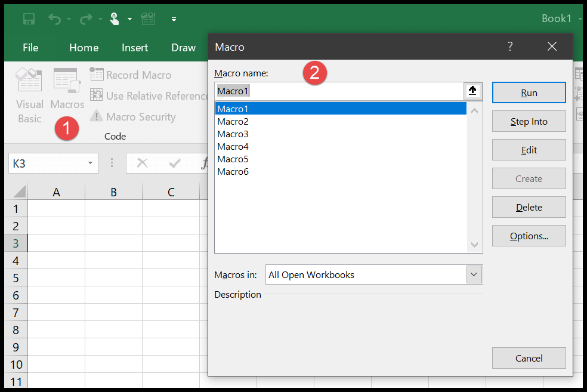
Task: Click the Visual Basic editor icon
Action: pyautogui.click(x=29, y=81)
